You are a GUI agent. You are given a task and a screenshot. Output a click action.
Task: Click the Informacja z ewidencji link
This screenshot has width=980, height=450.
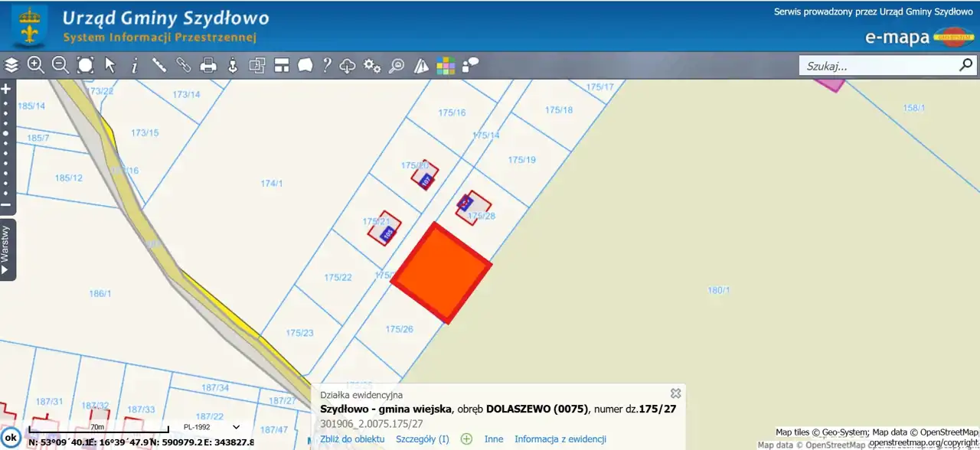(560, 439)
